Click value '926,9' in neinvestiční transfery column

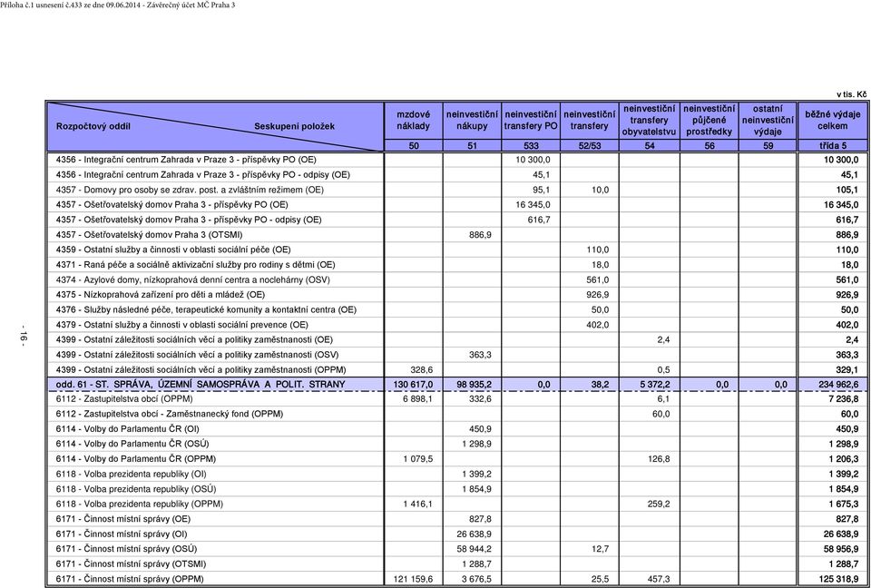click(598, 295)
